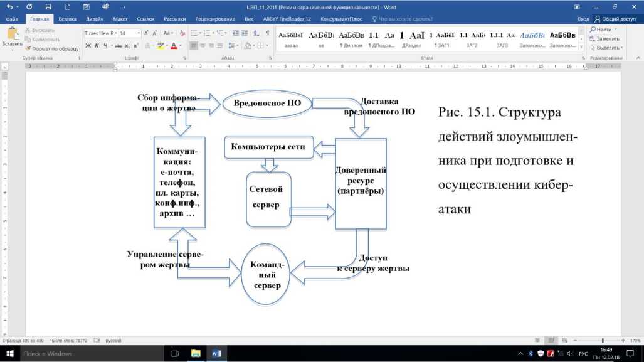This screenshot has width=644, height=362.
Task: Click zoom slider handle in status bar
Action: [603, 340]
